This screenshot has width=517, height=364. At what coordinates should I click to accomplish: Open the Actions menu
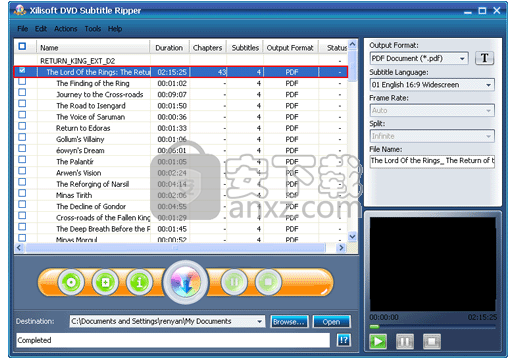pyautogui.click(x=66, y=29)
